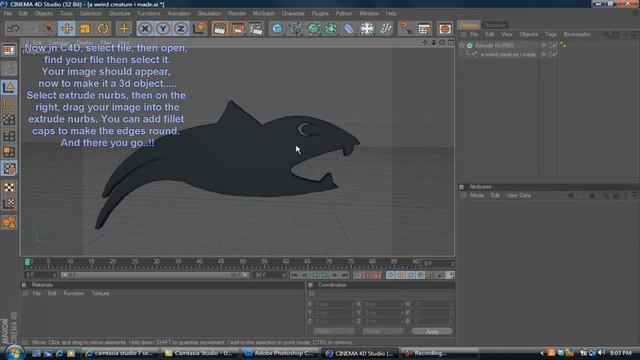
Task: Click the Windows Start orb
Action: (x=14, y=353)
